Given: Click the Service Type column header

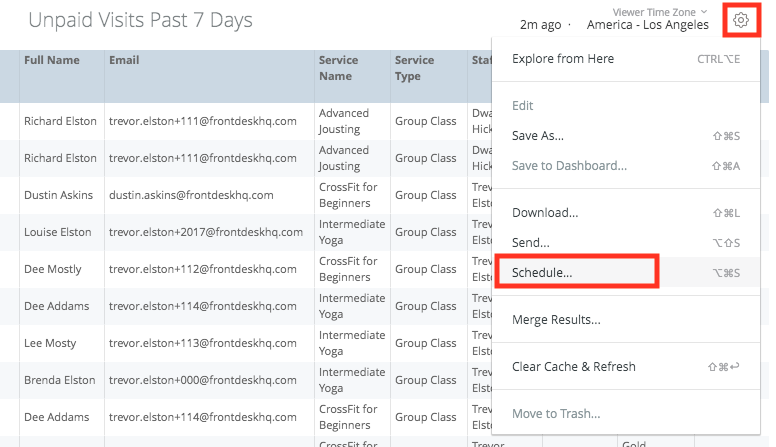Looking at the screenshot, I should [415, 68].
